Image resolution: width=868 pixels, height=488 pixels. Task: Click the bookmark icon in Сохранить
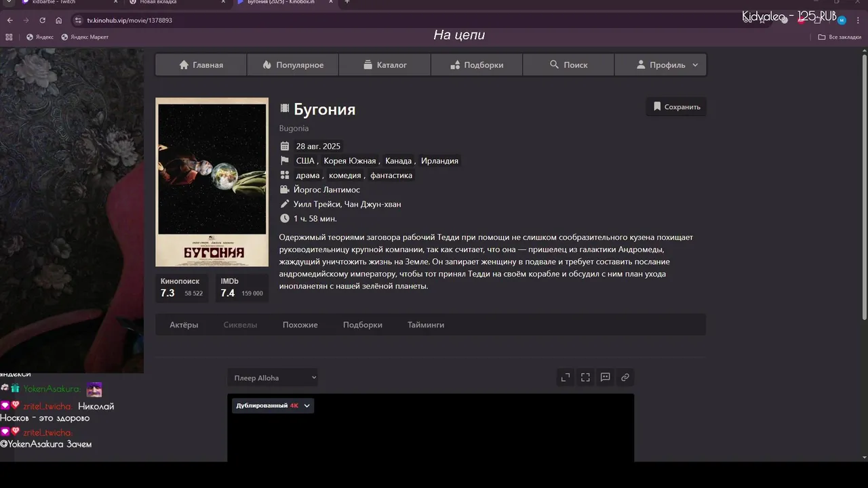[657, 106]
